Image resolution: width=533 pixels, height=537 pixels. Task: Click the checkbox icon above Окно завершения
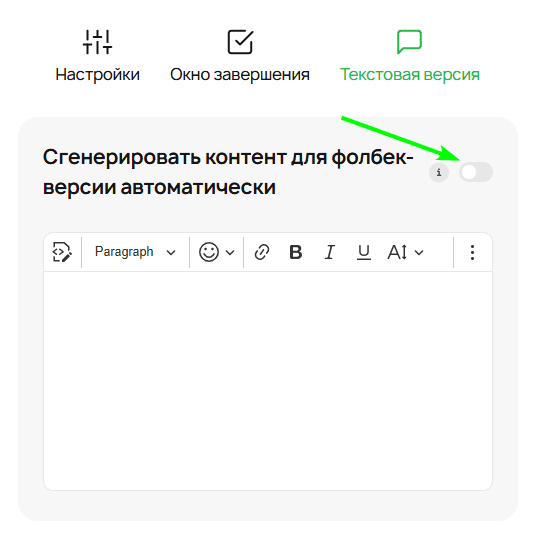point(240,42)
